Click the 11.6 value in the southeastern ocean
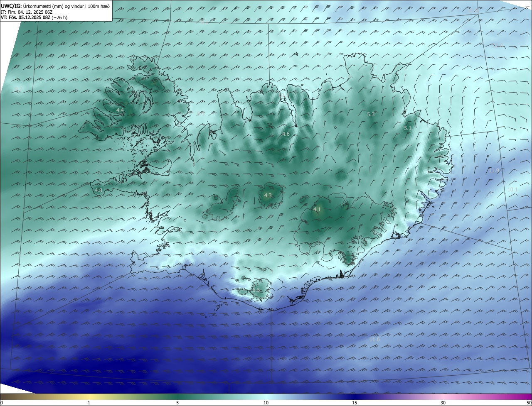Image resolution: width=532 pixels, height=406 pixels. pyautogui.click(x=374, y=340)
